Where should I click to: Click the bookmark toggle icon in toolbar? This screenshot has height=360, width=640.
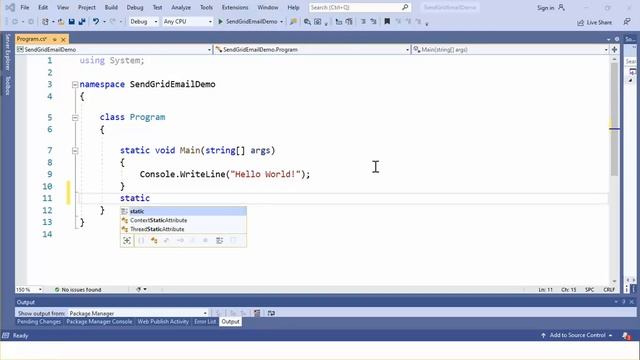click(x=387, y=21)
